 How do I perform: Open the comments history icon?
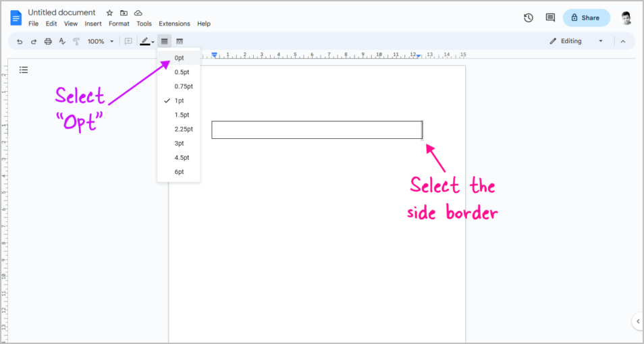pos(550,18)
